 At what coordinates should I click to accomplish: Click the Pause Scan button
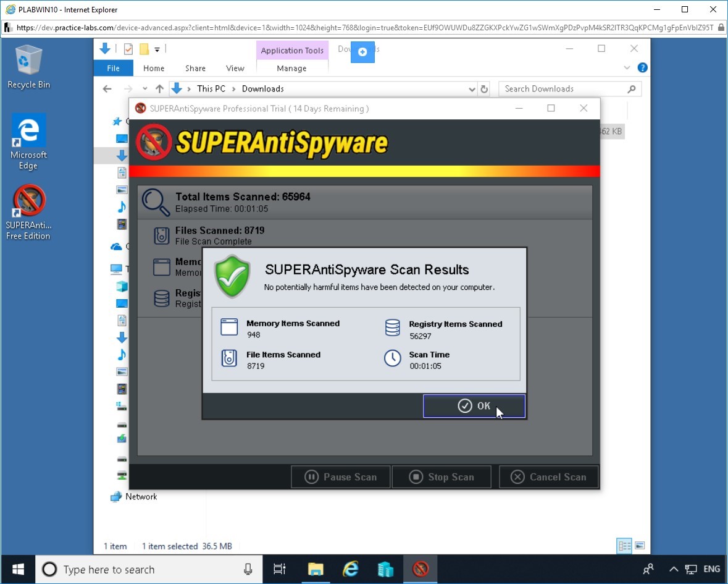(340, 477)
